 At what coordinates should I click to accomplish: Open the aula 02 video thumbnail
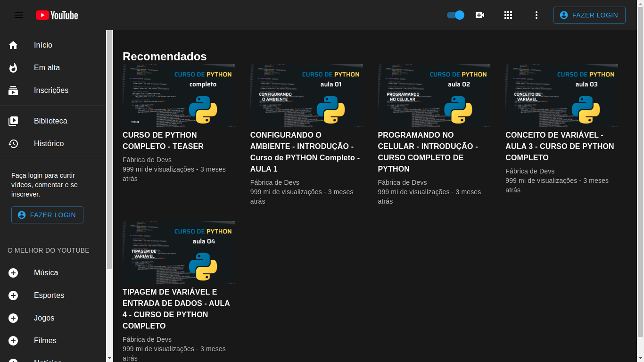click(434, 96)
